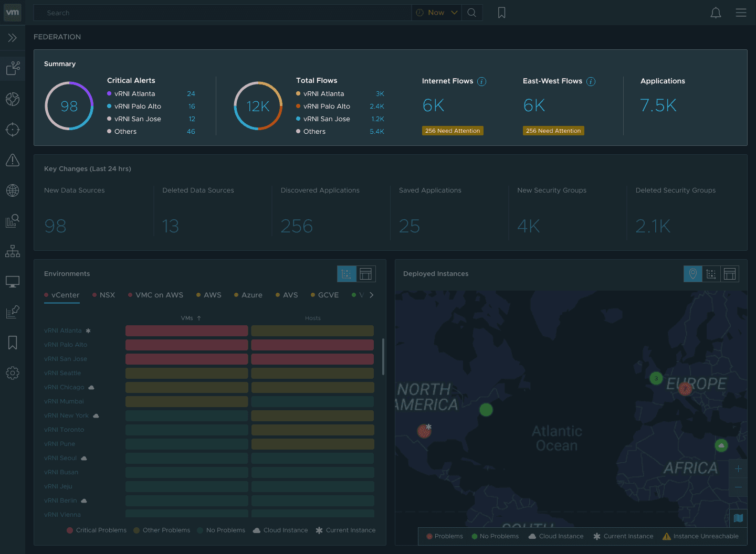Open the chart edit pencil sidebar icon

(13, 312)
